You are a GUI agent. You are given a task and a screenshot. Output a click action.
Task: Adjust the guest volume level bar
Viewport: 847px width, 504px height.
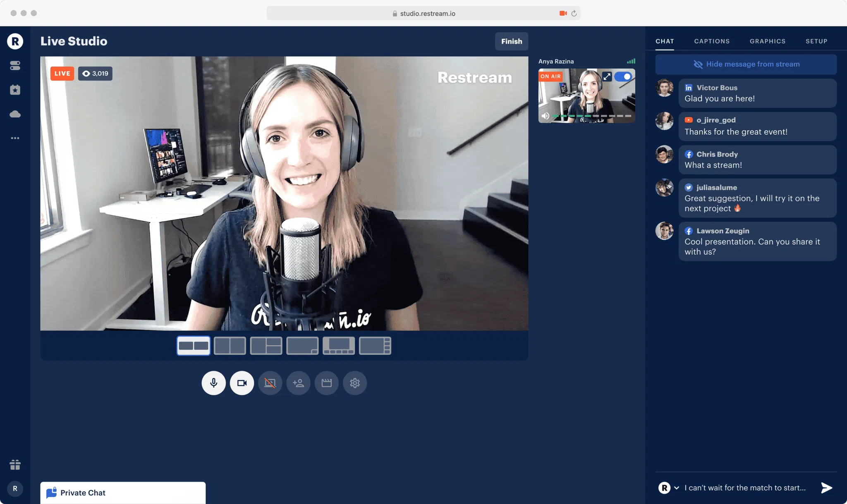591,116
